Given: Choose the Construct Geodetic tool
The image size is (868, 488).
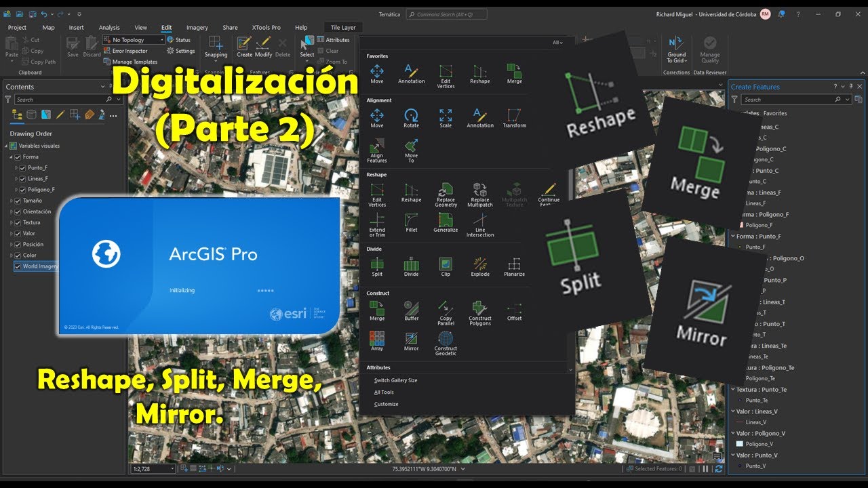Looking at the screenshot, I should pos(446,344).
